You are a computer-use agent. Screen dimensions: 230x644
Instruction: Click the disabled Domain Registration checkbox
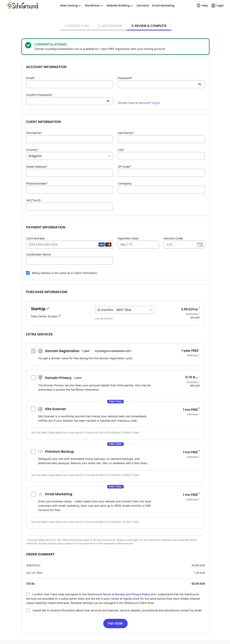point(33,351)
